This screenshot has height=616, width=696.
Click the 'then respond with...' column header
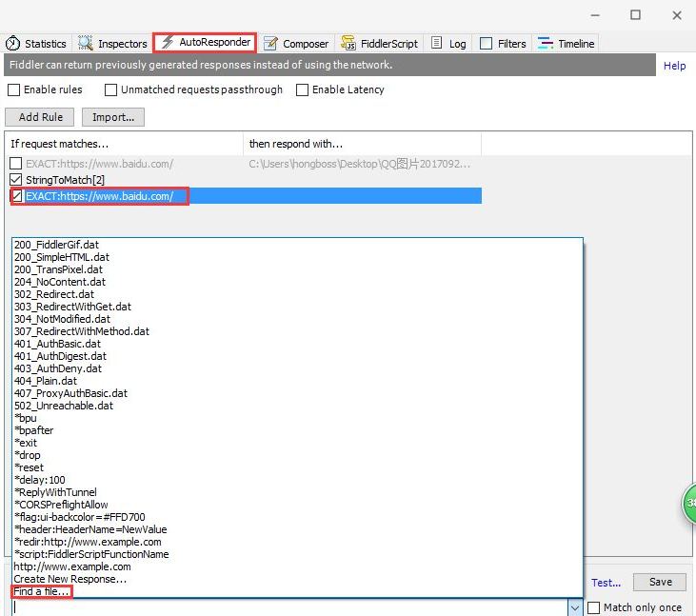pyautogui.click(x=362, y=144)
